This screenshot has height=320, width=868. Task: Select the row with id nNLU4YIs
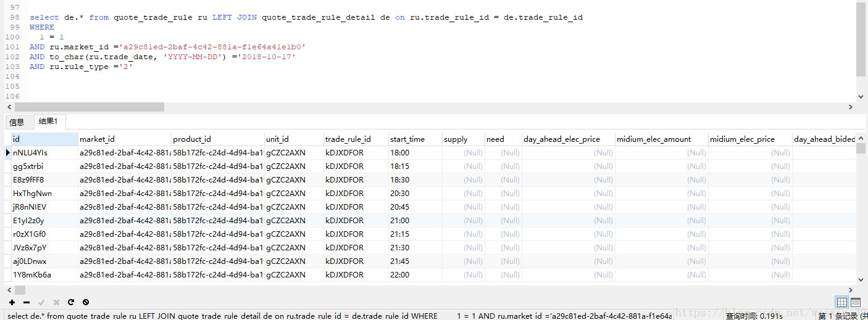click(30, 153)
